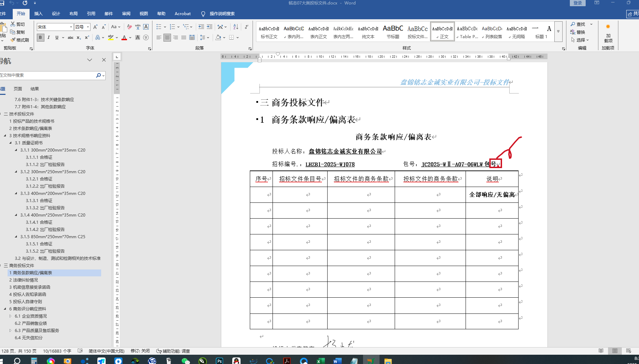Expand the styles gallery more arrow

pos(558,31)
